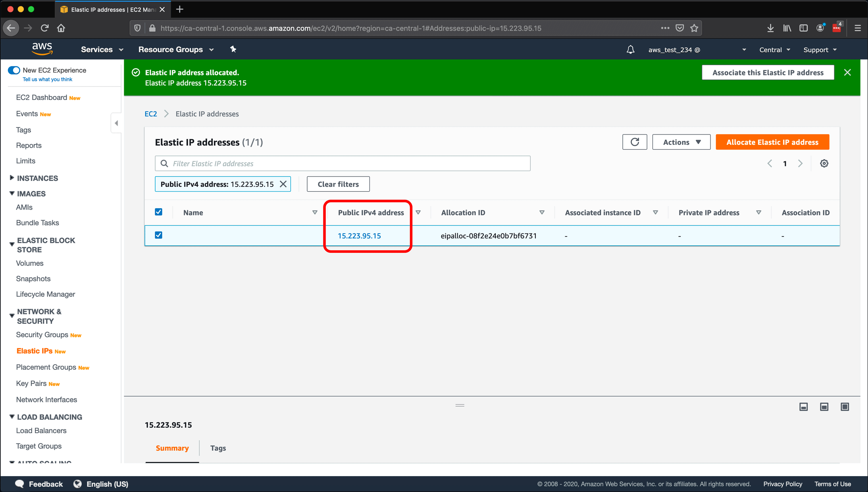Click the browser back arrow
The width and height of the screenshot is (868, 492).
pos(11,28)
